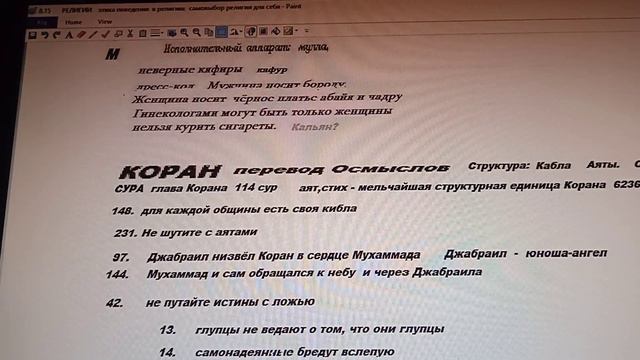Click the number '148.' in the list
The image size is (640, 360).
click(123, 211)
